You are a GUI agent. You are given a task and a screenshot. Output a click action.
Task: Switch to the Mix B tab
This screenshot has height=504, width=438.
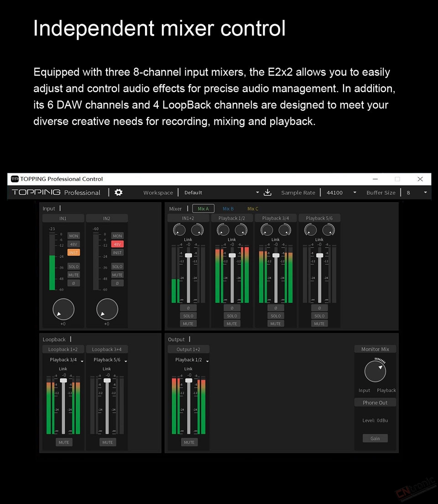pos(228,209)
